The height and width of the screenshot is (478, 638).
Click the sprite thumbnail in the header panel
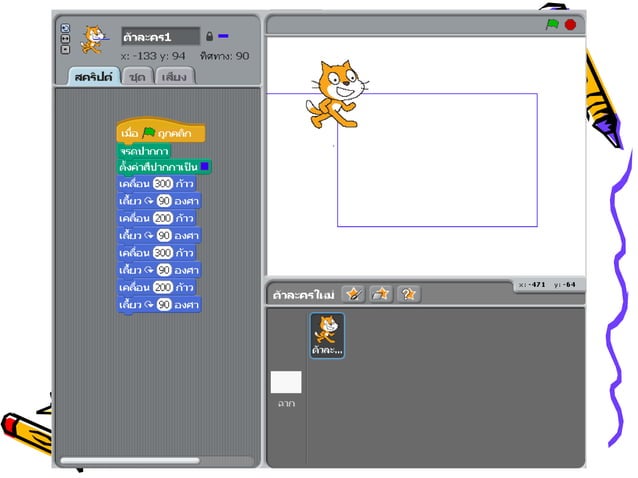click(94, 40)
